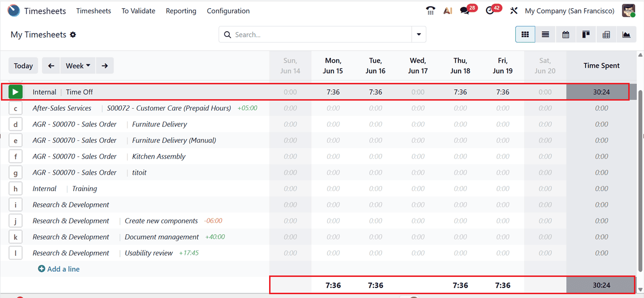The height and width of the screenshot is (298, 644).
Task: Click Add a line link
Action: (x=59, y=269)
